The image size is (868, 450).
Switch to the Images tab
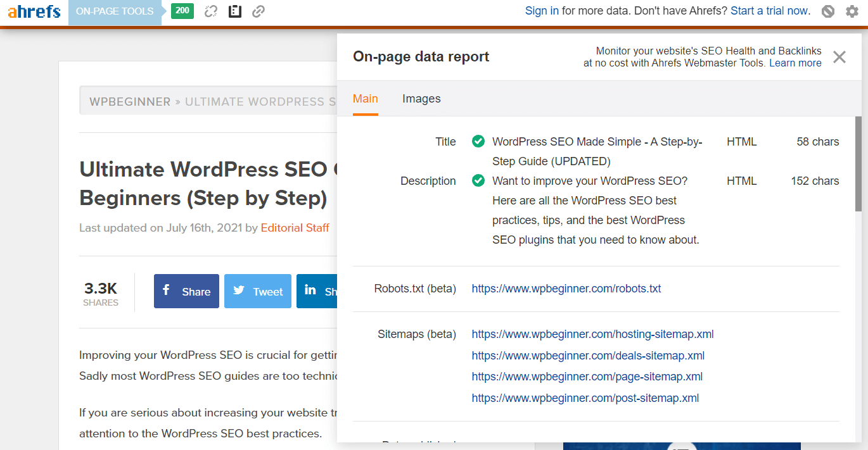pos(421,99)
